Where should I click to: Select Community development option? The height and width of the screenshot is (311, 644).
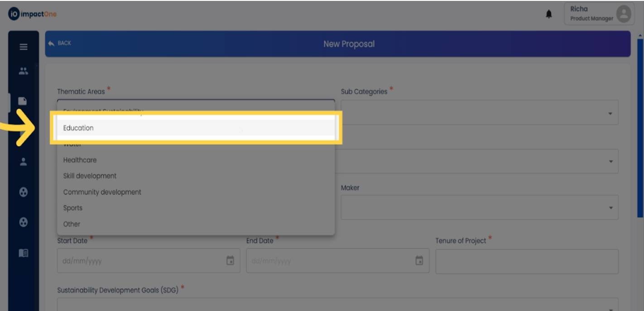point(102,192)
